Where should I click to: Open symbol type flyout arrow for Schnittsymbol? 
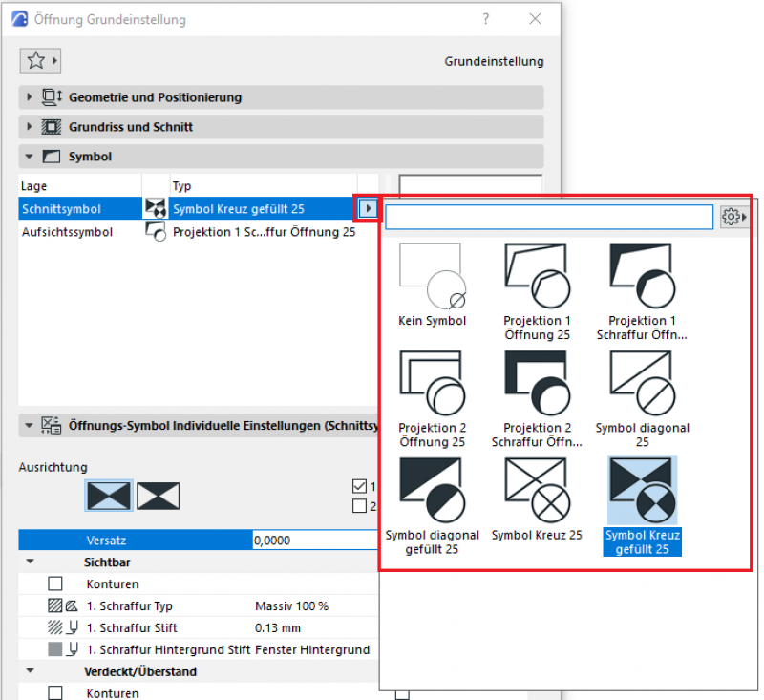pos(369,208)
